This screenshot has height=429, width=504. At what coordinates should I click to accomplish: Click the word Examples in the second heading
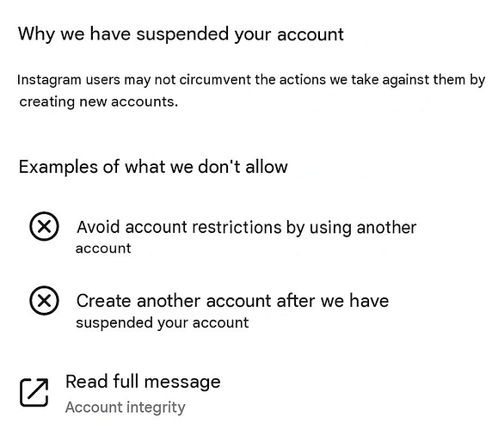click(58, 167)
